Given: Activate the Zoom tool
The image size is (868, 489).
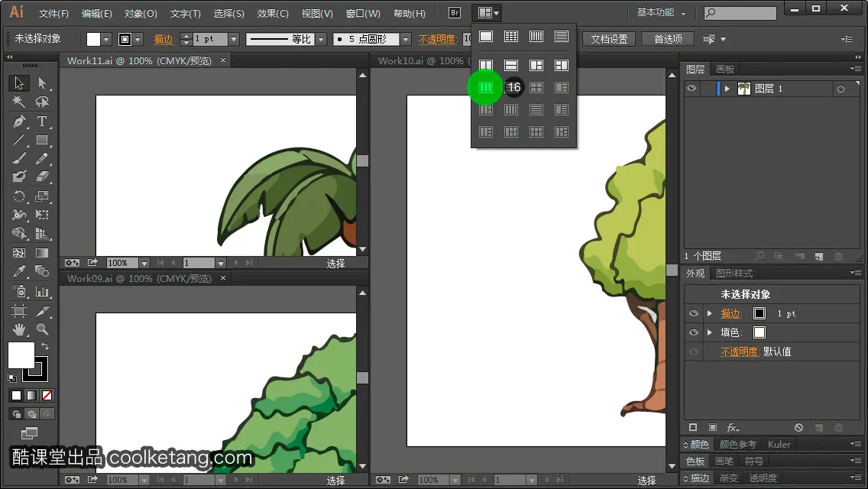Looking at the screenshot, I should [42, 329].
